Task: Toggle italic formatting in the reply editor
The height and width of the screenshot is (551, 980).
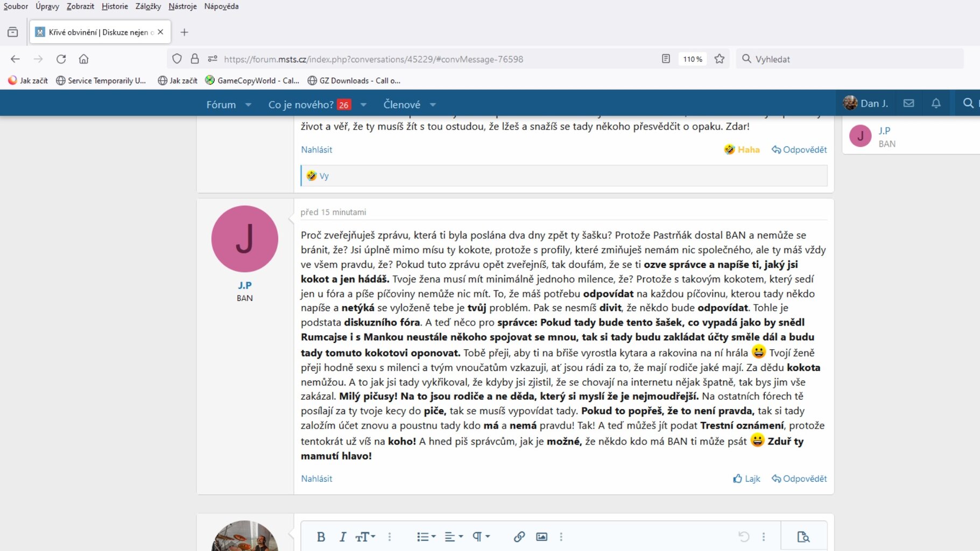Action: point(342,536)
